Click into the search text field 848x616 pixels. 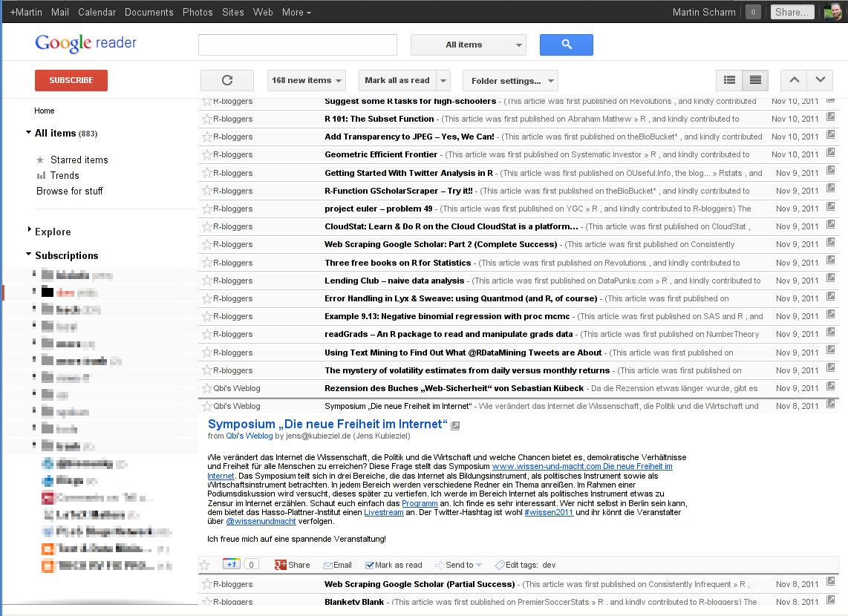297,45
